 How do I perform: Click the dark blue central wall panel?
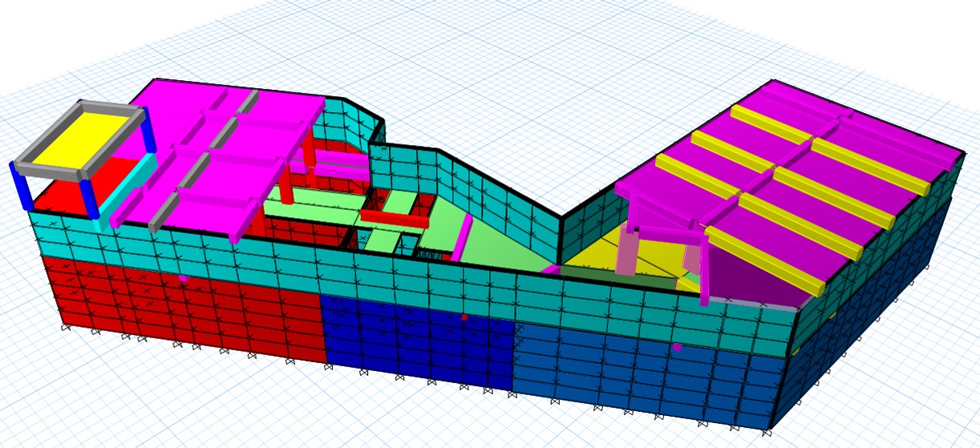coord(417,341)
